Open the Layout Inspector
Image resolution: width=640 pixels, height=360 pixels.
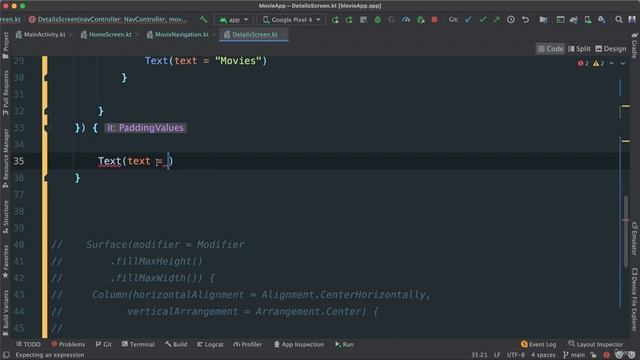[x=596, y=344]
